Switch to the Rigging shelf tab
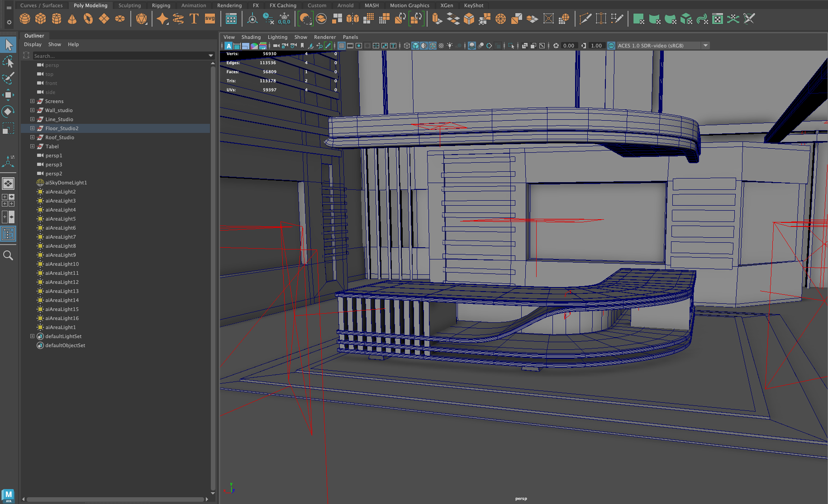 161,5
